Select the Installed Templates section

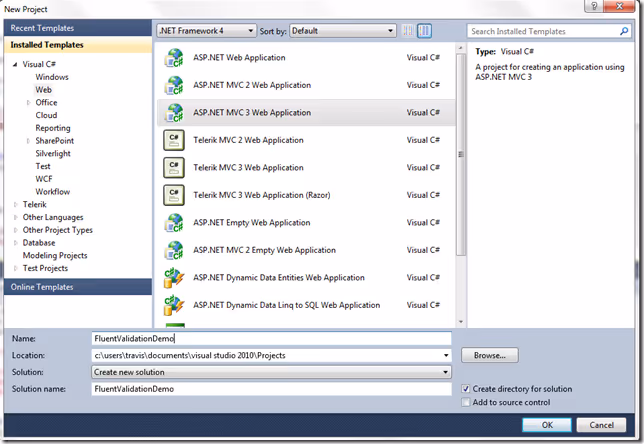(78, 45)
